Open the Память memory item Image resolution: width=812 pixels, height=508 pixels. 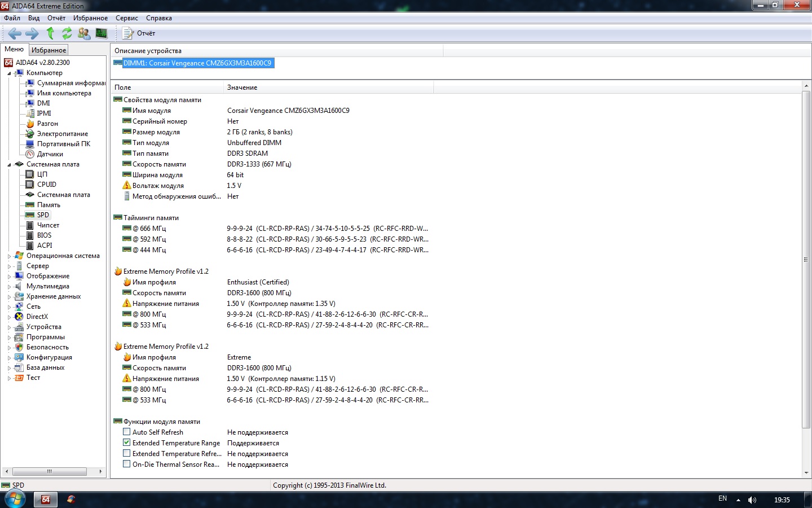click(48, 205)
